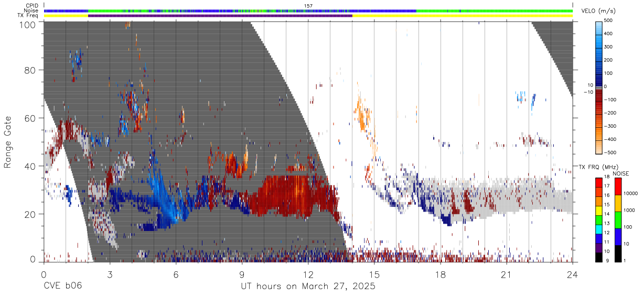Click hour '21' on the time axis
Screen dimensions: 644x297
click(x=507, y=274)
